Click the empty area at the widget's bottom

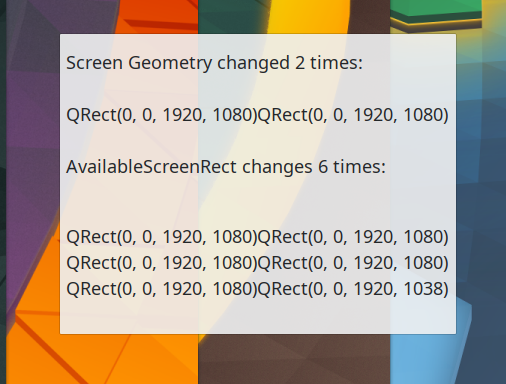point(258,317)
